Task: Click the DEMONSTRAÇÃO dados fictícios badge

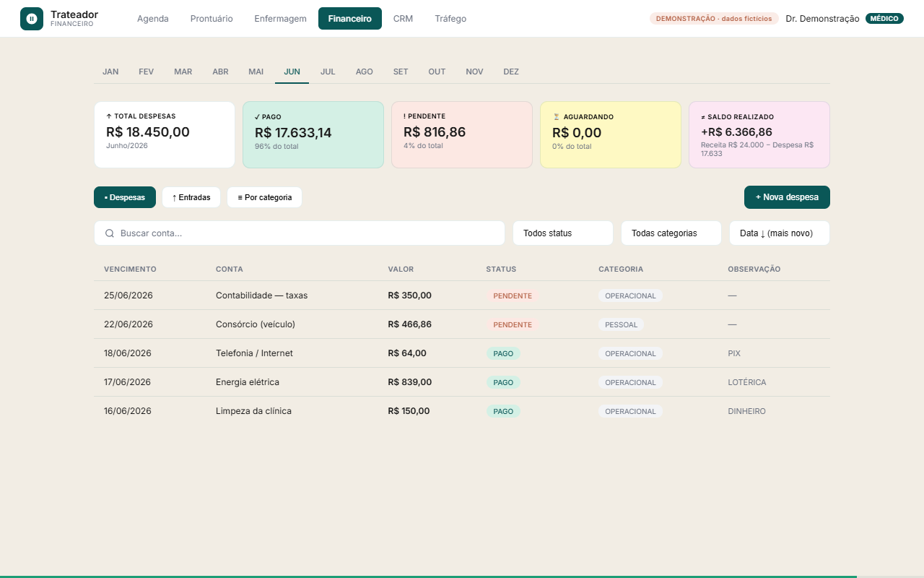Action: click(714, 19)
